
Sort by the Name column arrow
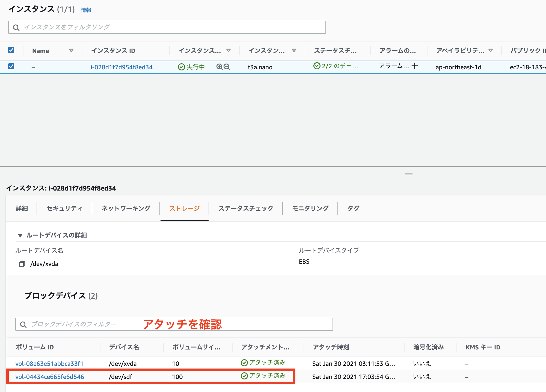[71, 51]
